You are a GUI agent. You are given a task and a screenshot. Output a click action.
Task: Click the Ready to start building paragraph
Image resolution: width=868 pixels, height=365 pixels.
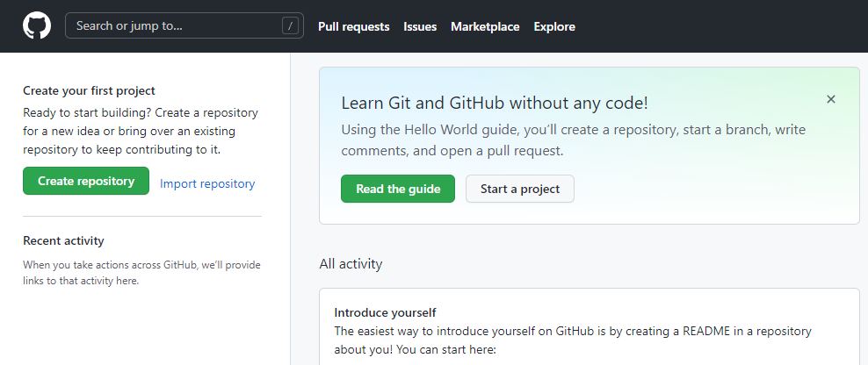[141, 131]
